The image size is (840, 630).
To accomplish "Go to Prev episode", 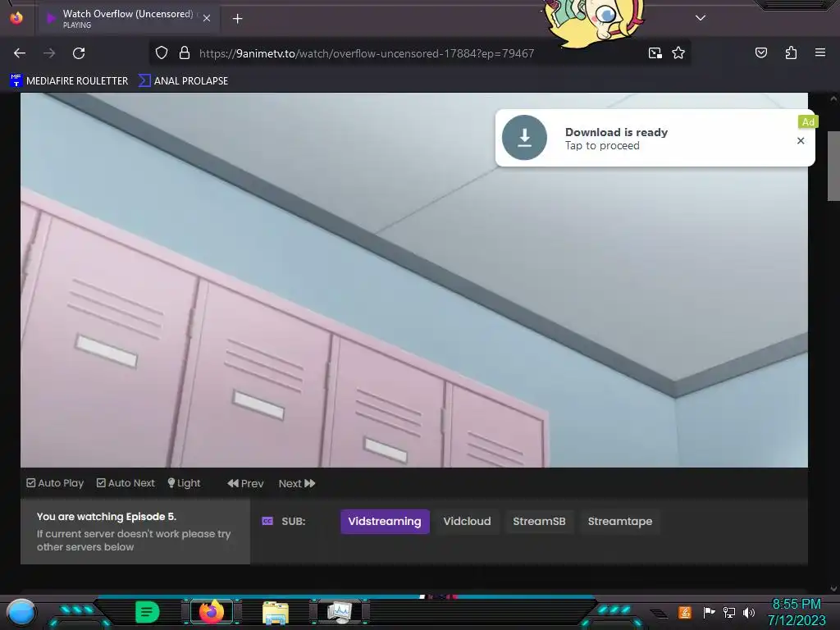I will (x=245, y=483).
